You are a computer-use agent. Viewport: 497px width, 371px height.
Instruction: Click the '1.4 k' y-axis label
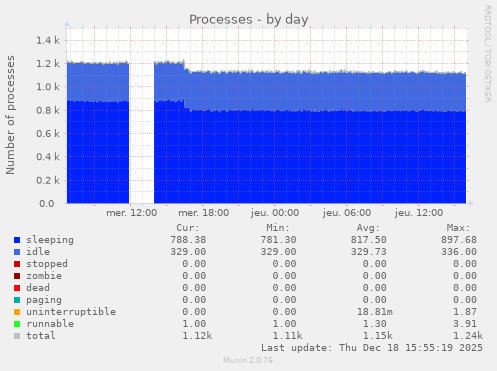click(48, 41)
